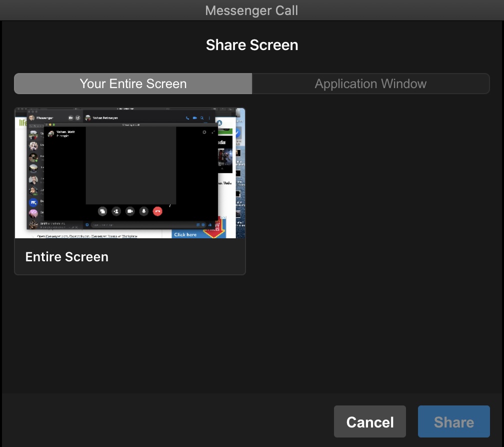
Task: Add a person to the call
Action: (116, 211)
